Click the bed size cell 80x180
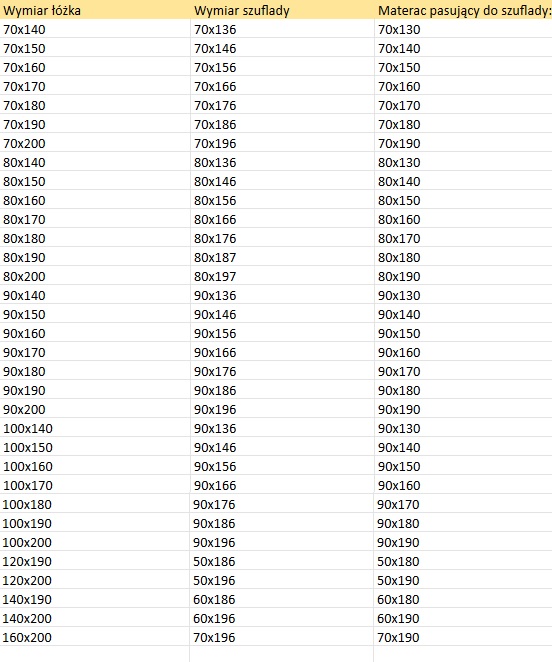Viewport: 552px width, 662px height. 95,238
